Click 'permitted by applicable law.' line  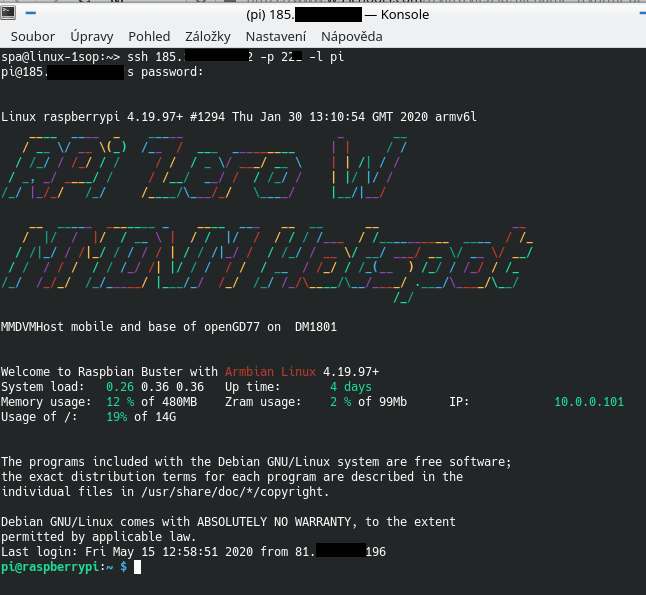coord(98,537)
